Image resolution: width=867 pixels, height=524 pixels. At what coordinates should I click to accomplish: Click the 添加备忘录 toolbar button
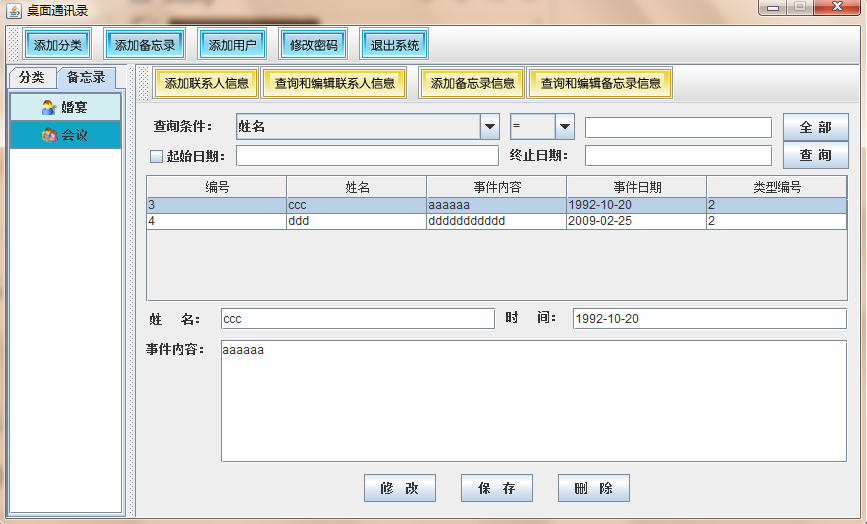pyautogui.click(x=144, y=45)
